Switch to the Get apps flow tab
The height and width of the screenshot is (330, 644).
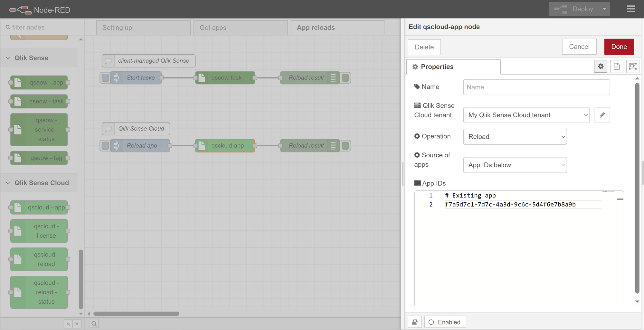[x=241, y=28]
